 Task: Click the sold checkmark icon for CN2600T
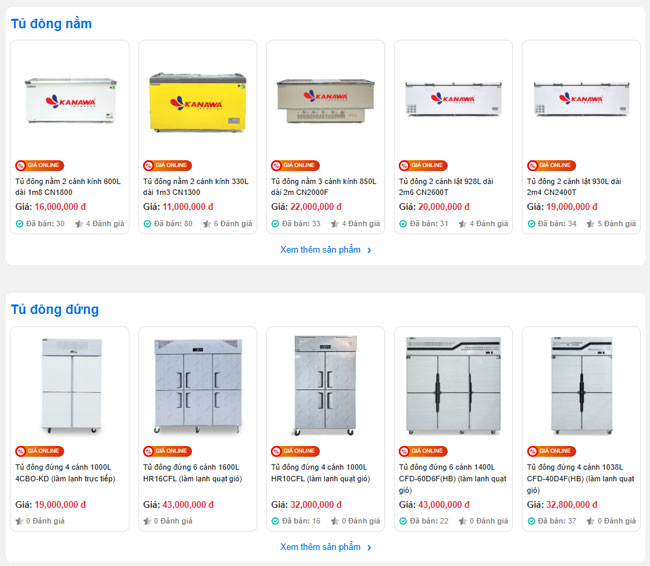point(404,224)
